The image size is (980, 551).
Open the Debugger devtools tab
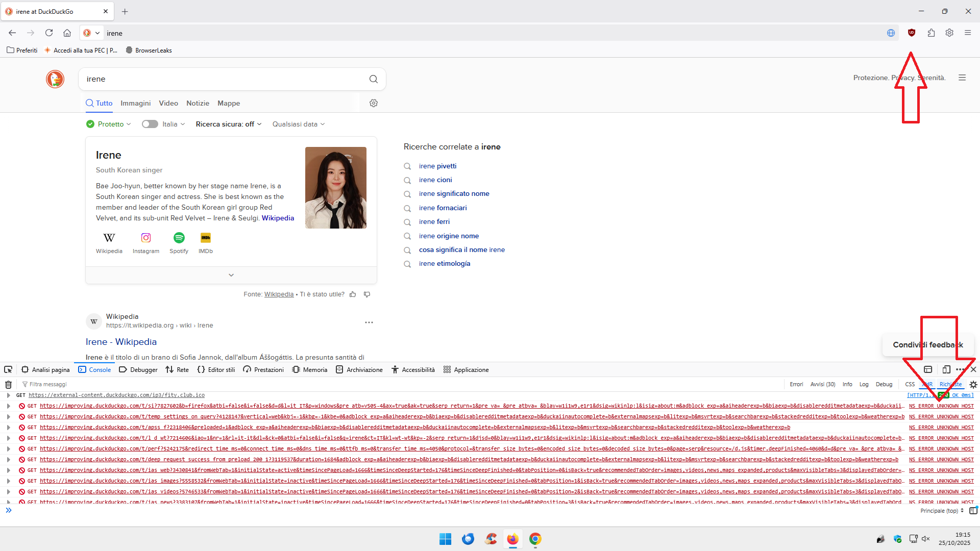pos(138,369)
